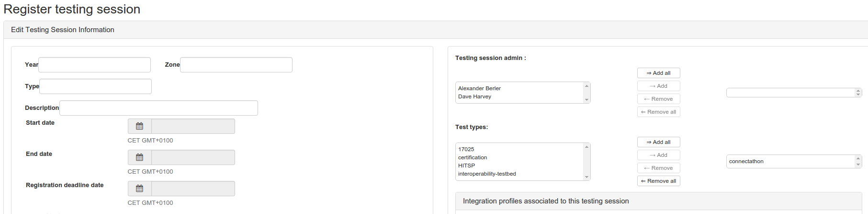Viewport: 868px width, 214px height.
Task: Select interoperability-testbed test type
Action: [487, 174]
